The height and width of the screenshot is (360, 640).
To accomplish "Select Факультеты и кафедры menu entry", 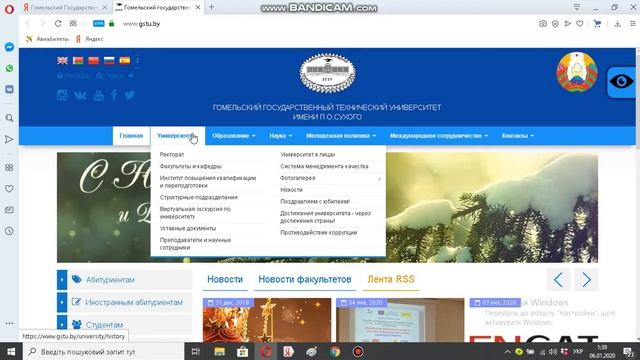I will pyautogui.click(x=191, y=166).
